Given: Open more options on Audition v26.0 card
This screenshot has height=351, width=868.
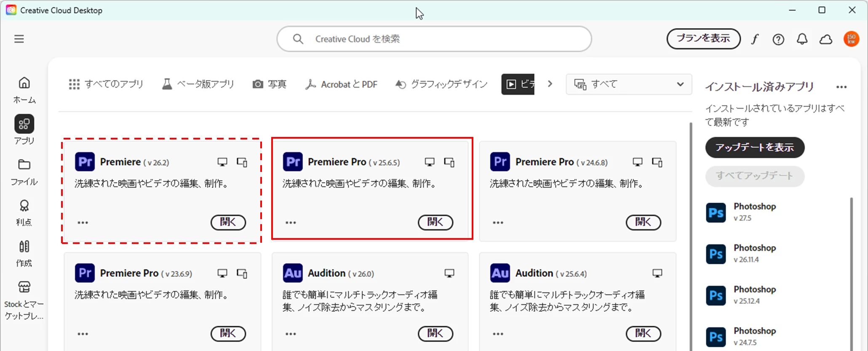Looking at the screenshot, I should 291,334.
